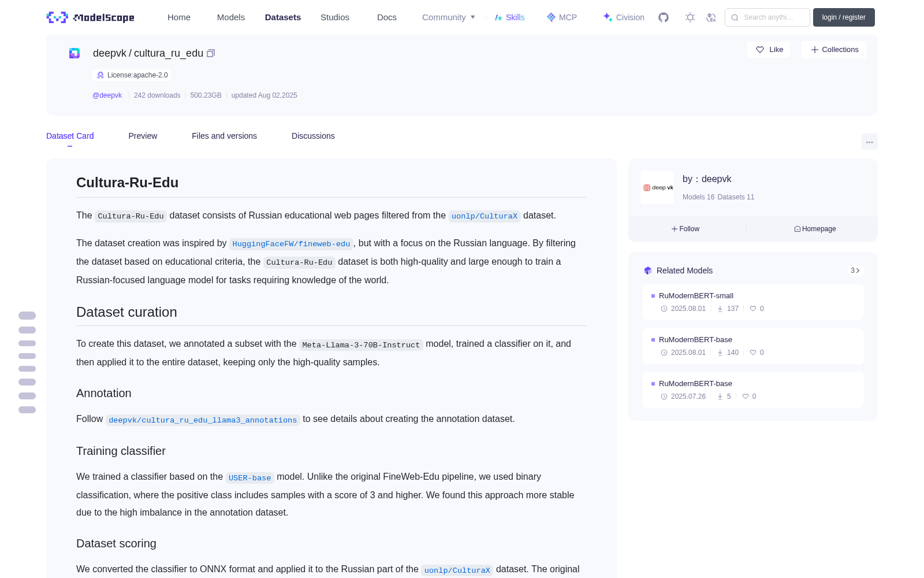This screenshot has width=924, height=578.
Task: Click '242 downloads' text
Action: (157, 95)
